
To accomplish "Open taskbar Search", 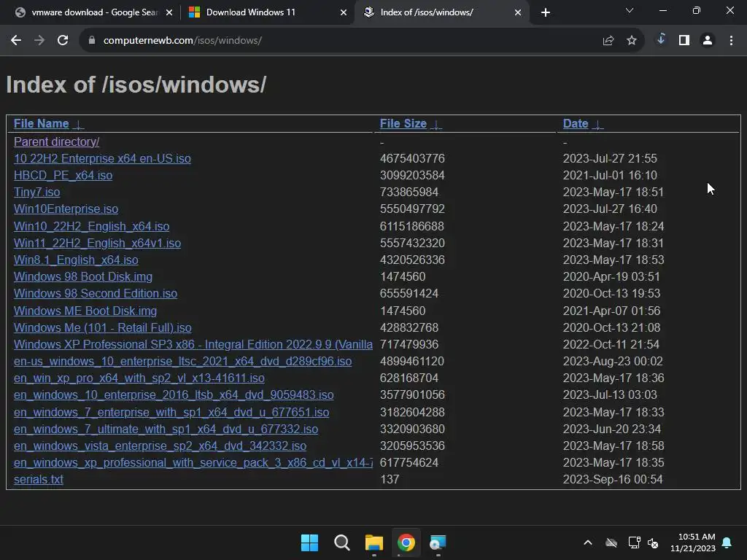I will click(341, 542).
